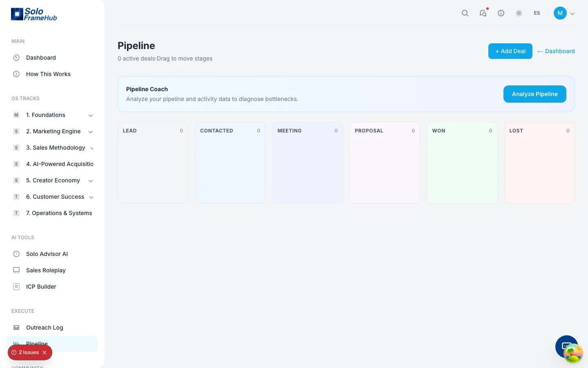Expand the 2. Marketing Engine chevron
The width and height of the screenshot is (588, 368).
tap(91, 132)
